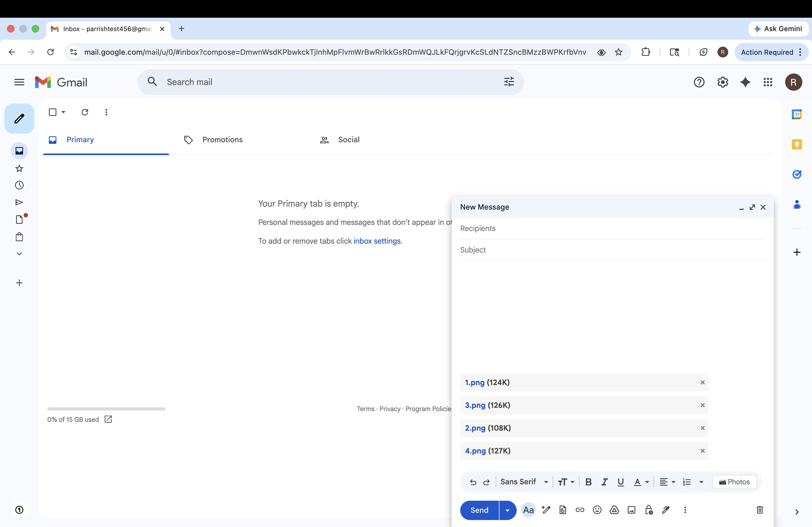Toggle confidential mode lock icon
812x527 pixels.
point(648,510)
